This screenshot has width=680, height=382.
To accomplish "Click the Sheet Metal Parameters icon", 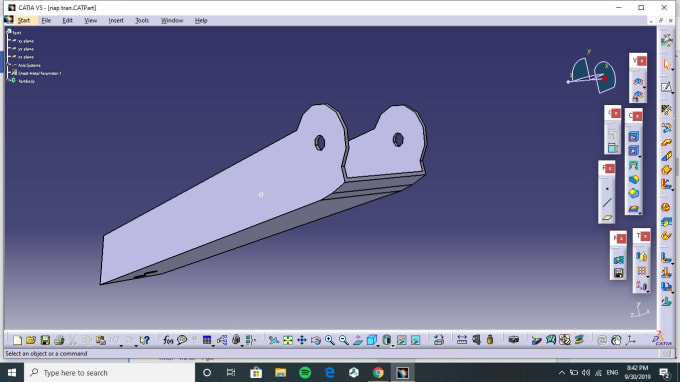I will pos(667,110).
